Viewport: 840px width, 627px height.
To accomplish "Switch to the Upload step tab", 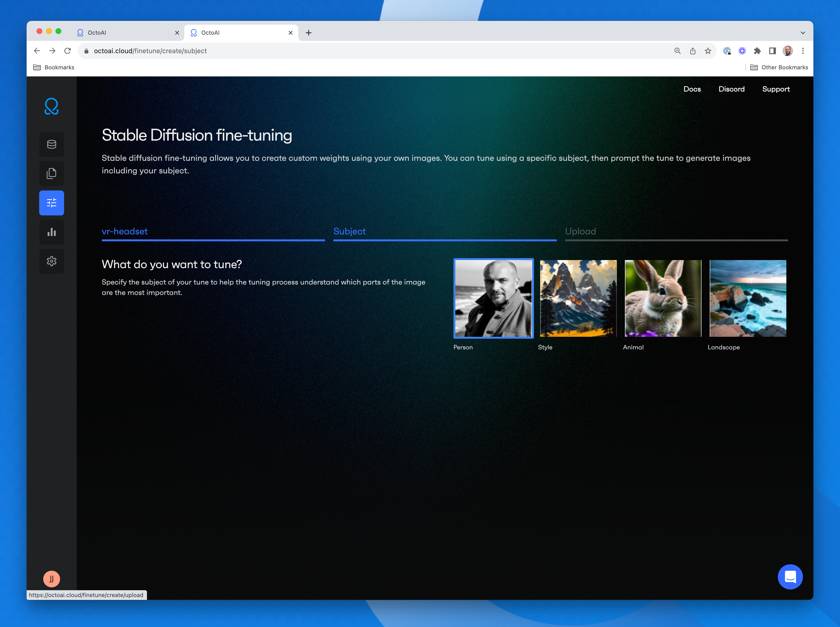I will pyautogui.click(x=580, y=231).
